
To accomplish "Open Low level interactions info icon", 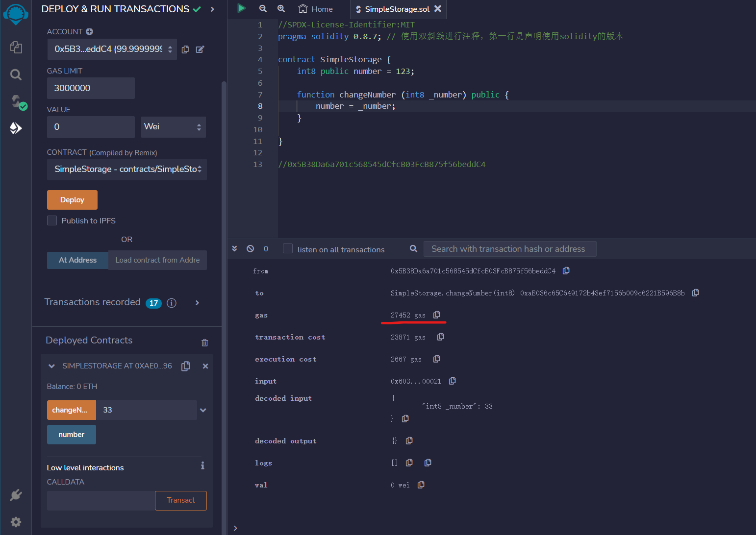I will pyautogui.click(x=202, y=465).
